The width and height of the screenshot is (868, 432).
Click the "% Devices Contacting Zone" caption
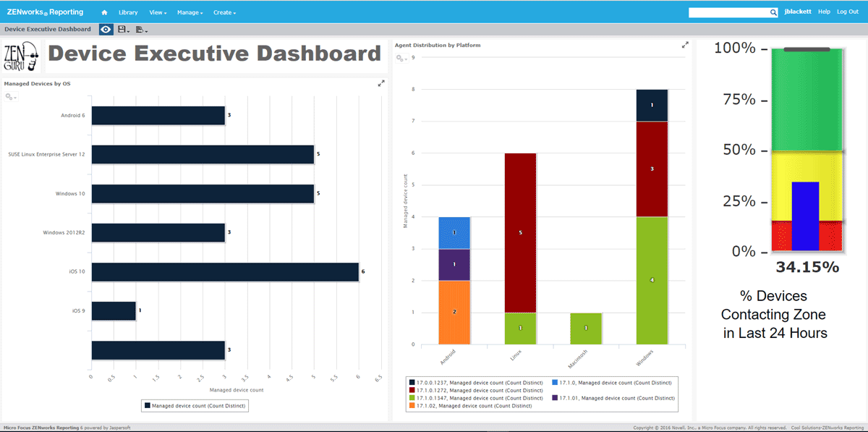tap(774, 315)
